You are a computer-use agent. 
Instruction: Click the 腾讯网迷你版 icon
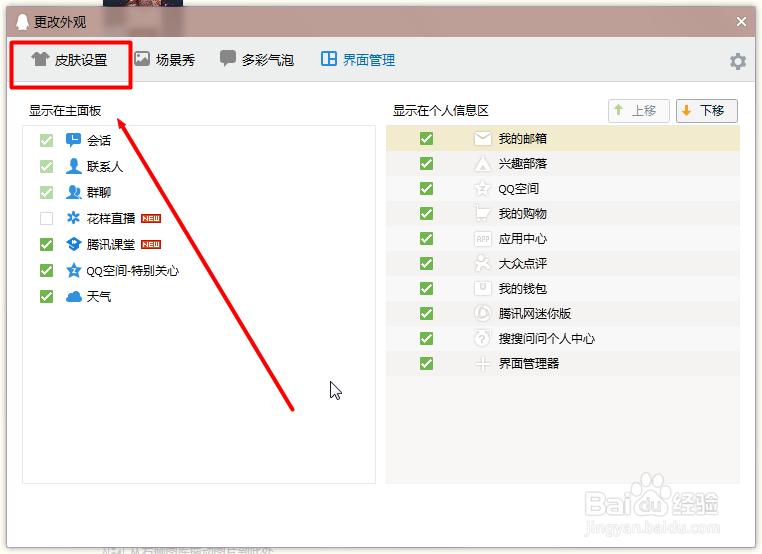[483, 313]
